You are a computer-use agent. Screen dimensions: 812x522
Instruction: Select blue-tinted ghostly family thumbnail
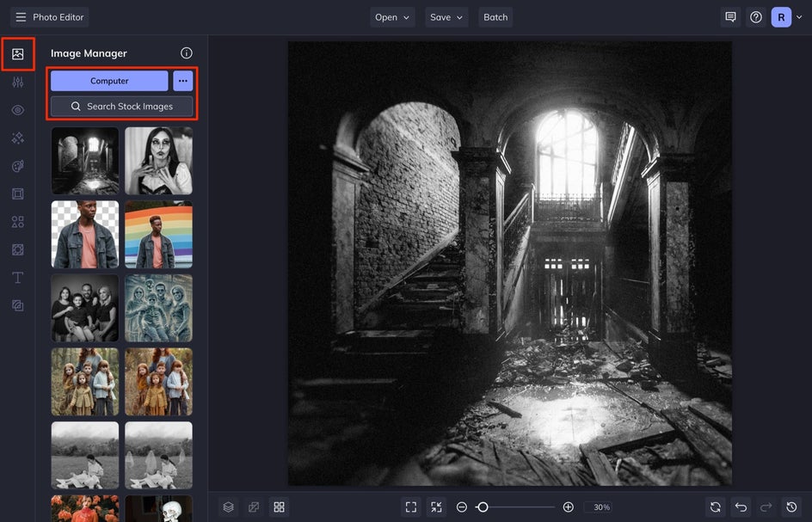[158, 308]
